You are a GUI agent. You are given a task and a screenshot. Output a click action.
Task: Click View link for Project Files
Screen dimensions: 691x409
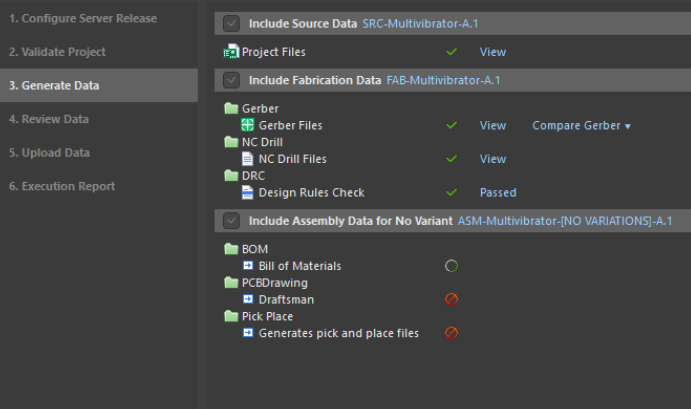[x=492, y=52]
